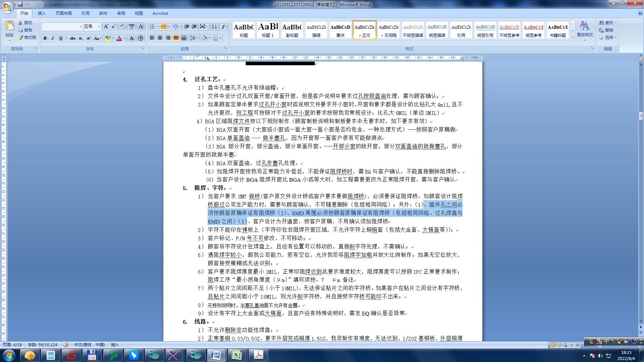The width and height of the screenshot is (644, 362).
Task: Toggle superscript formatting
Action: pos(89,38)
